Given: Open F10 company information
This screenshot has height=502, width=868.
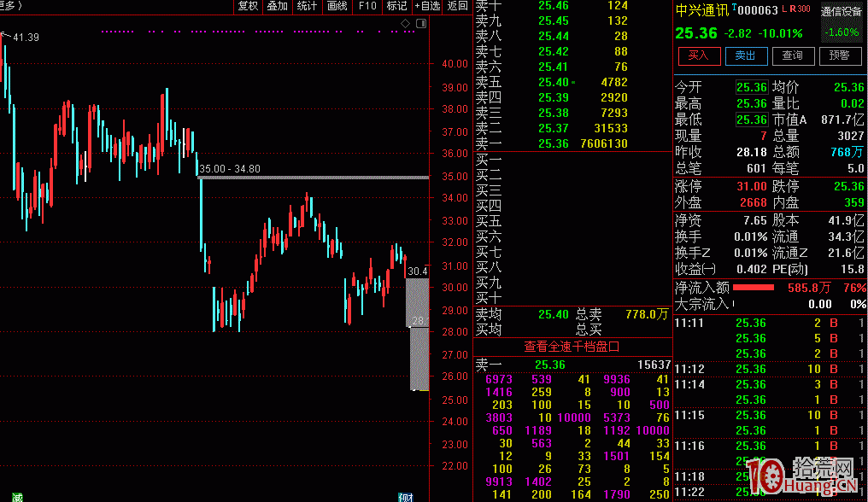Looking at the screenshot, I should pyautogui.click(x=367, y=6).
